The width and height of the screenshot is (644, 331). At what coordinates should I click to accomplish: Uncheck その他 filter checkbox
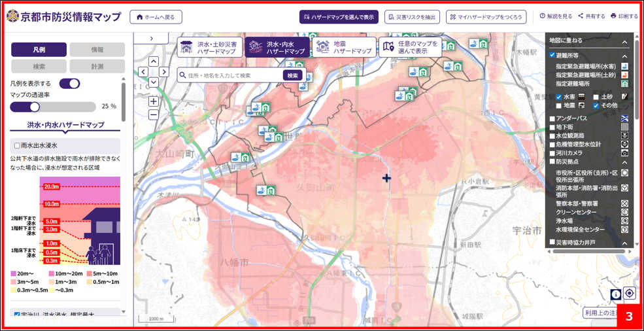pos(596,106)
